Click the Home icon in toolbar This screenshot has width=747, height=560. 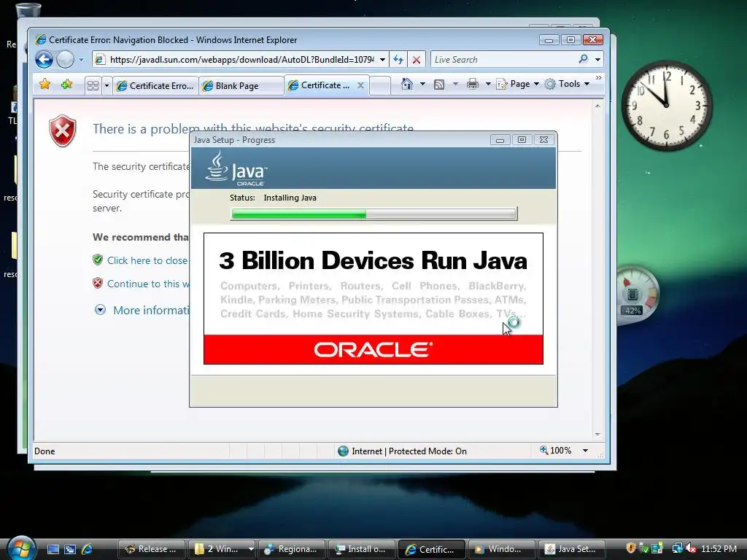point(407,85)
